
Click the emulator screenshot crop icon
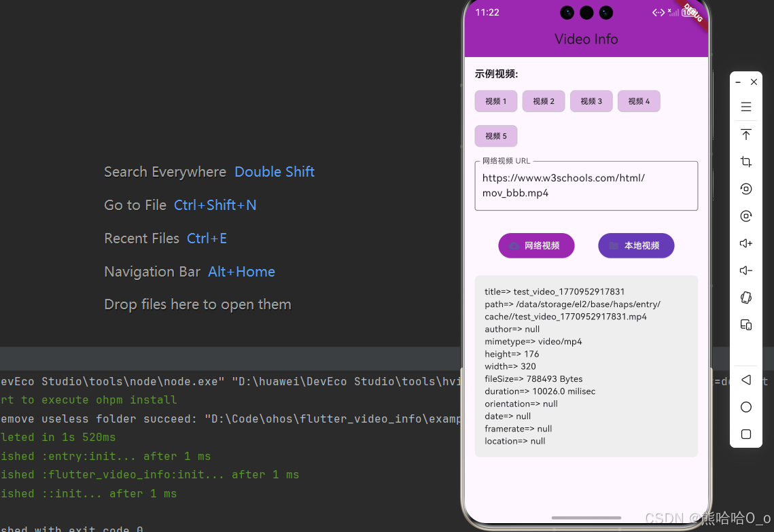(746, 162)
